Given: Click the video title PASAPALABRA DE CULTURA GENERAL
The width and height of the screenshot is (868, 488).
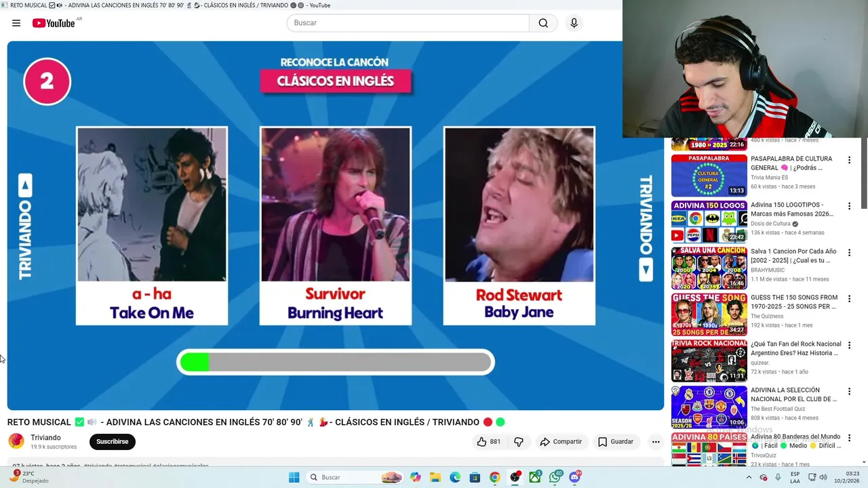Looking at the screenshot, I should (x=791, y=163).
